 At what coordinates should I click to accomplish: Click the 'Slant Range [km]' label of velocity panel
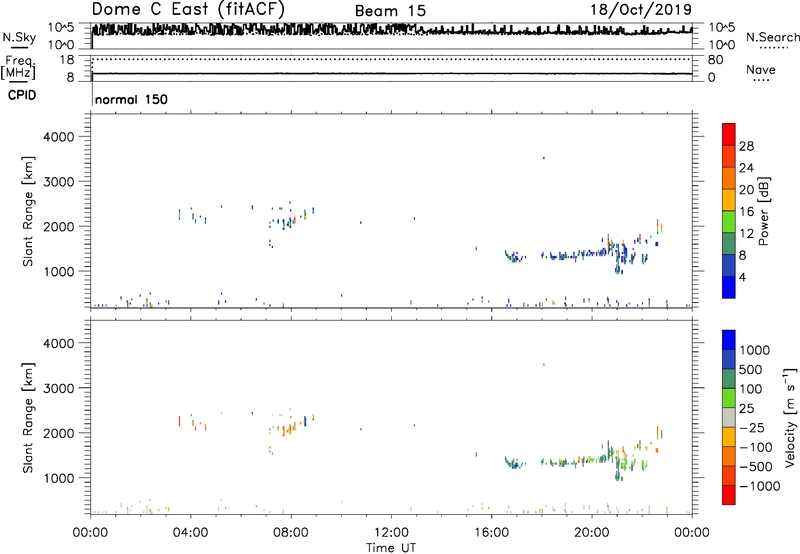(x=28, y=417)
